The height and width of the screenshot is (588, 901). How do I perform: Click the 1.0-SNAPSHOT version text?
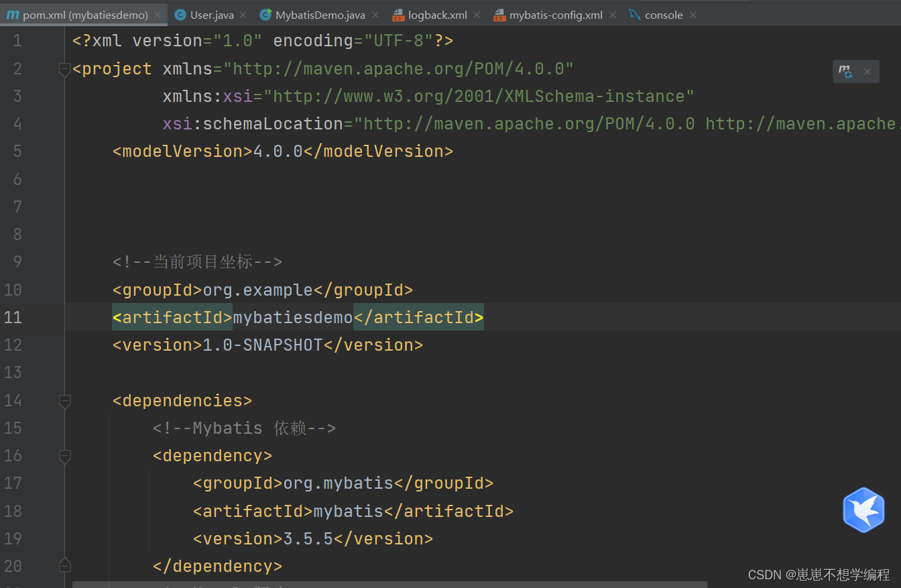coord(263,345)
